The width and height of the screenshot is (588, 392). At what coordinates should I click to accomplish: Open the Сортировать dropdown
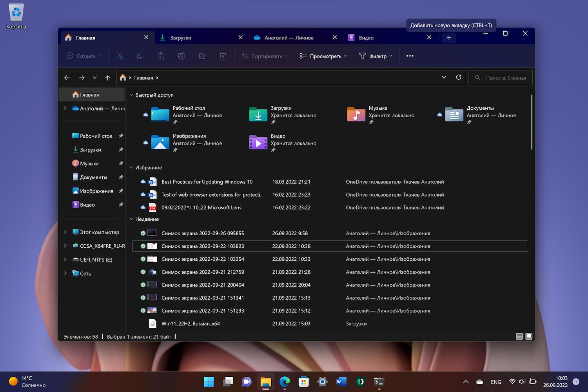coord(264,56)
